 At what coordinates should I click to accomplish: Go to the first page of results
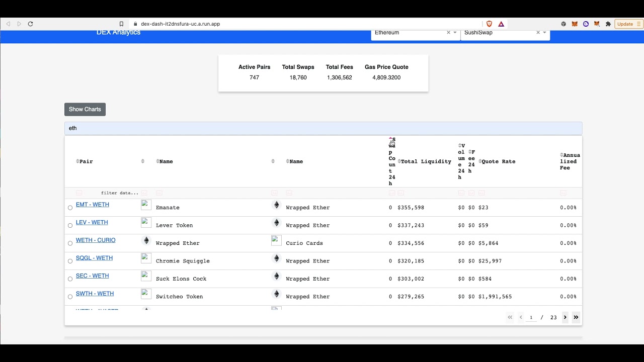click(x=510, y=317)
